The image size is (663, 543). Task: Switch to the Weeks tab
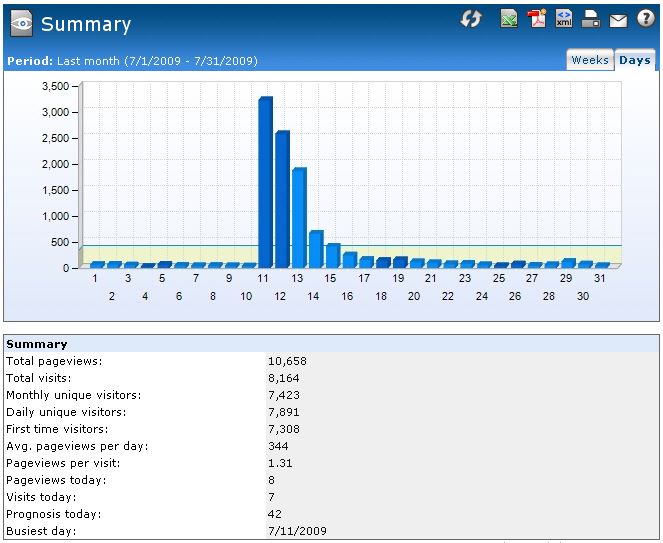pos(589,60)
